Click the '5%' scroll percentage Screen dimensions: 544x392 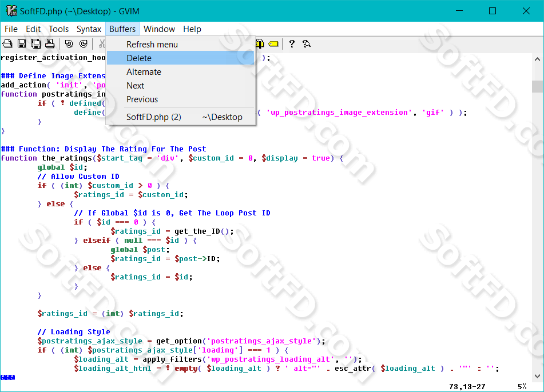(522, 386)
